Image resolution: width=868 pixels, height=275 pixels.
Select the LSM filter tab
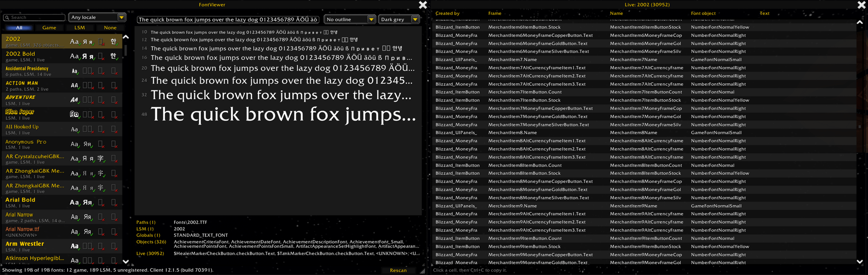pos(80,28)
